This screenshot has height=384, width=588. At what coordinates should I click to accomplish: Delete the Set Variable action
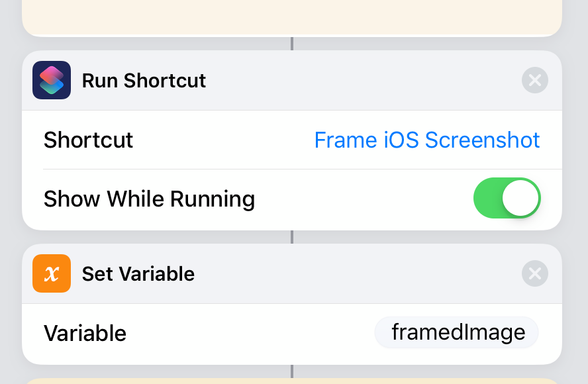coord(535,273)
